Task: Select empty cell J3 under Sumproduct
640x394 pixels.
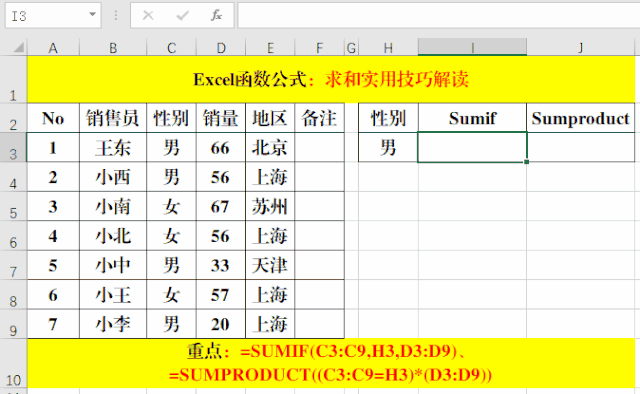Action: 580,147
